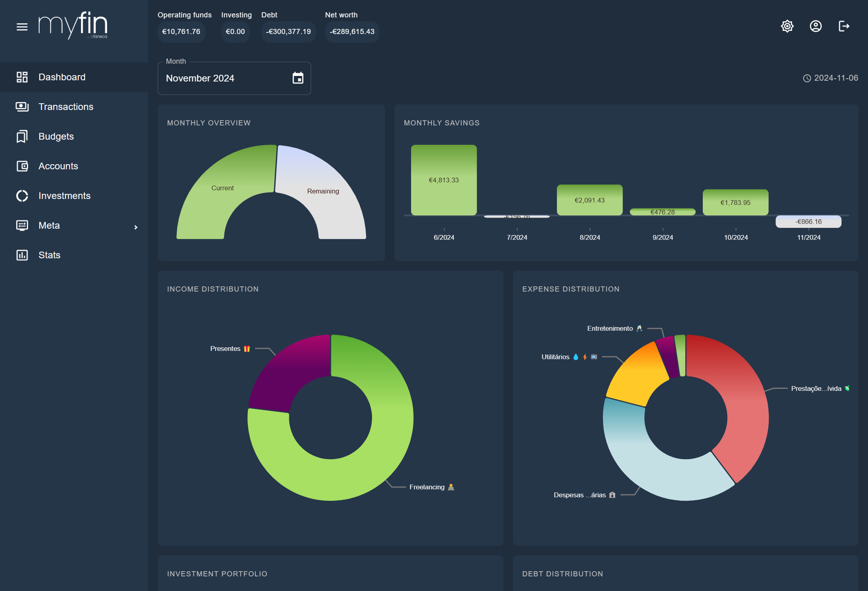Click the Net worth amount chip
This screenshot has height=591, width=868.
pos(352,32)
